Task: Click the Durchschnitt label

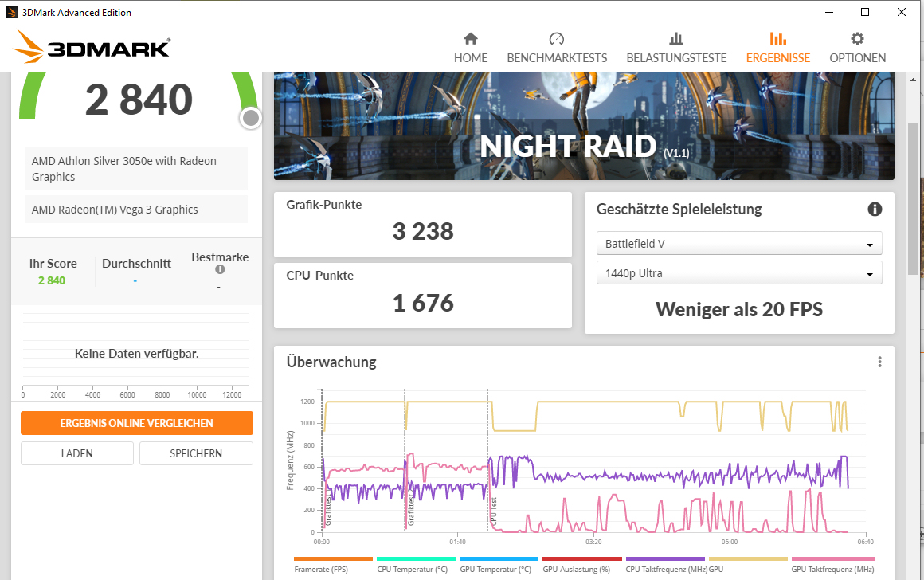Action: click(x=137, y=264)
